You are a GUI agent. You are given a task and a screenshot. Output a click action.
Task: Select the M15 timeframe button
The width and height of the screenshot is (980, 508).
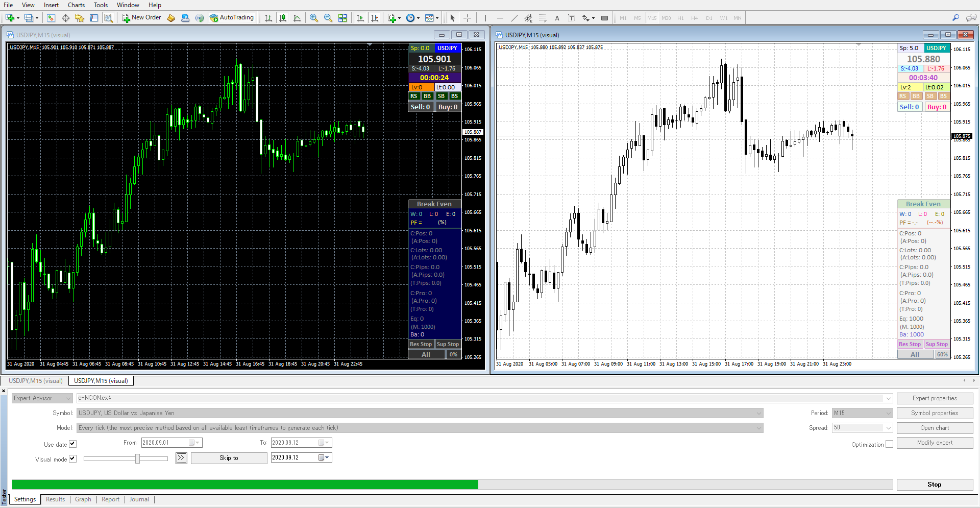[x=652, y=18]
